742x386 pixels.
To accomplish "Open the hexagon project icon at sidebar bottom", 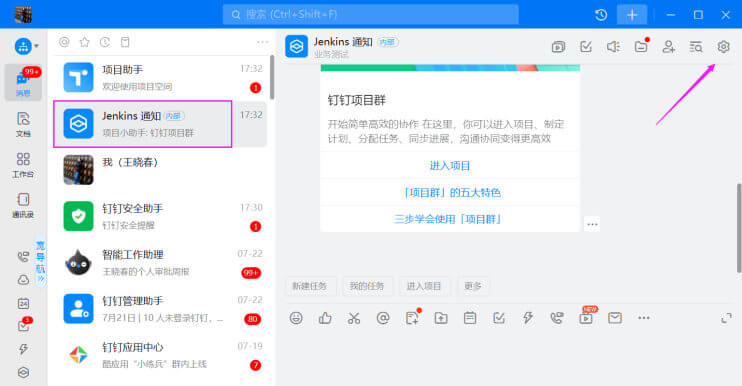I will click(23, 372).
